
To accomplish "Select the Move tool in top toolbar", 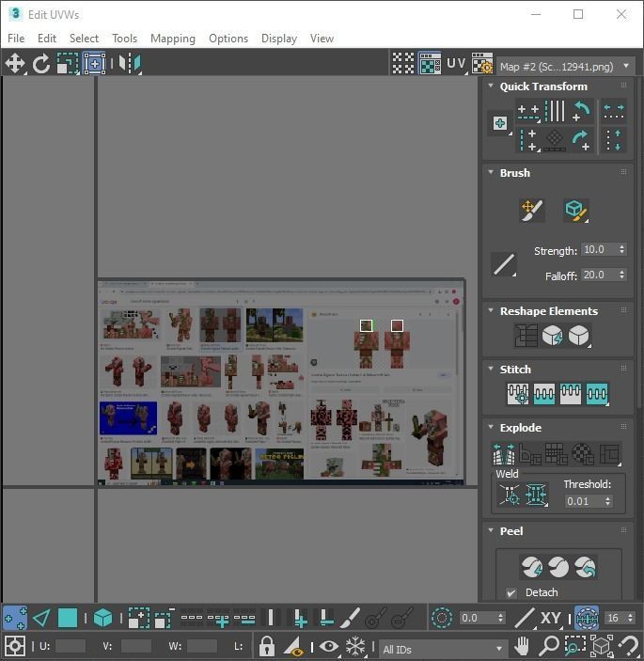I will click(x=15, y=64).
